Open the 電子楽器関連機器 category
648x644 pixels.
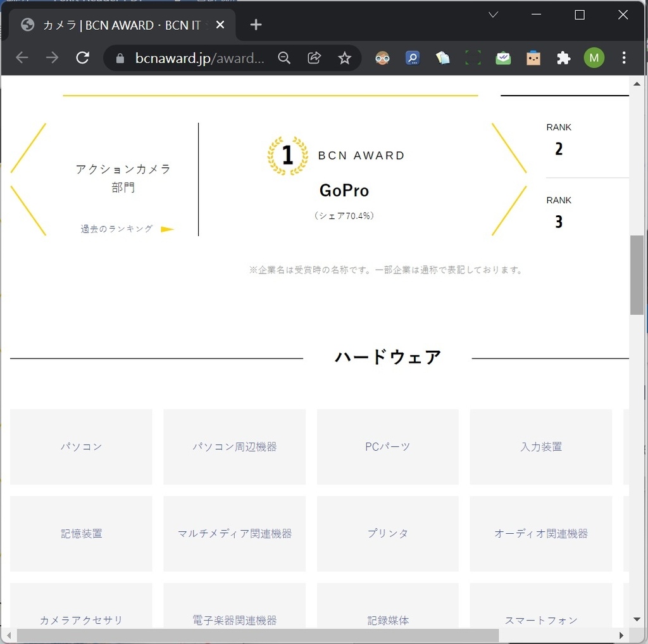[234, 605]
